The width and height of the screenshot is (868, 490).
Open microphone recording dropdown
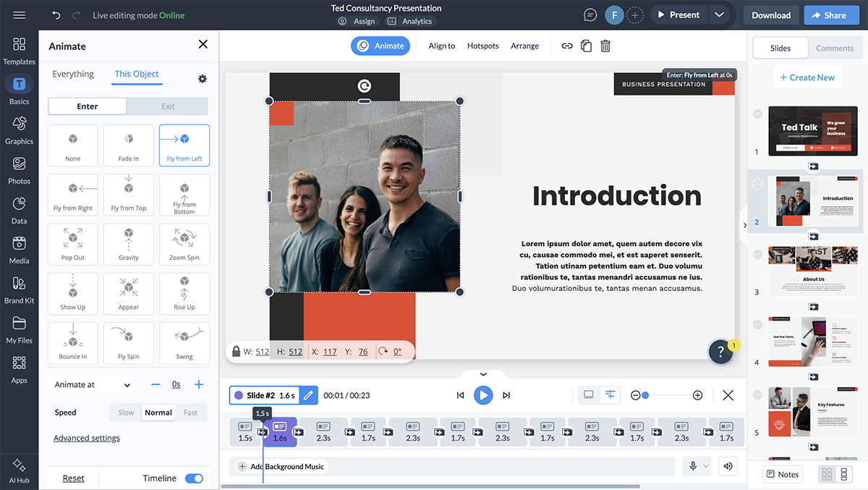click(x=698, y=467)
